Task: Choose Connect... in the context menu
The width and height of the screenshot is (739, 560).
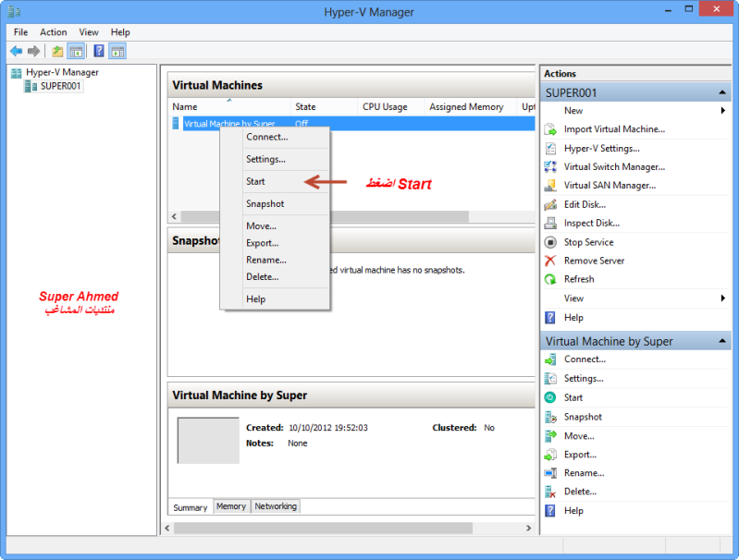Action: [275, 137]
